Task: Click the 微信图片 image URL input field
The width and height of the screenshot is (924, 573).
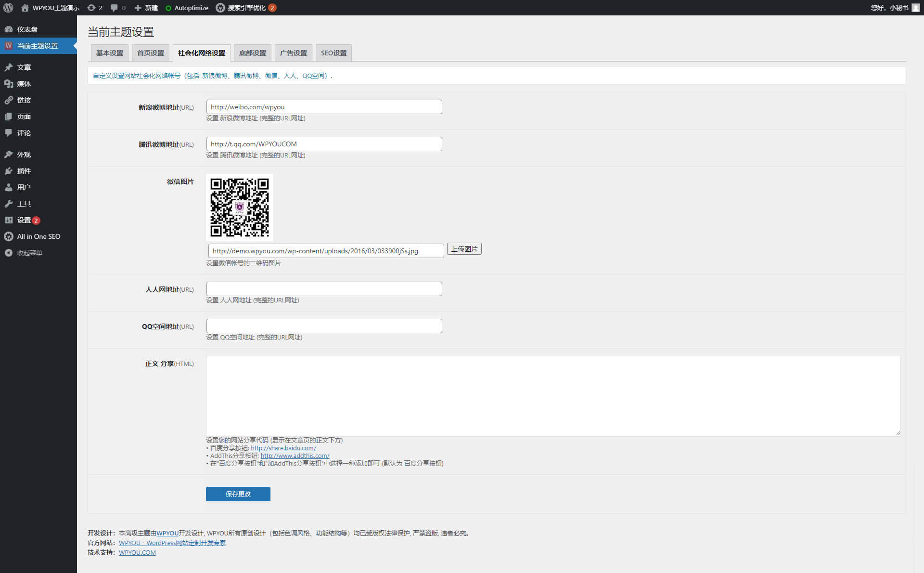Action: pyautogui.click(x=326, y=251)
